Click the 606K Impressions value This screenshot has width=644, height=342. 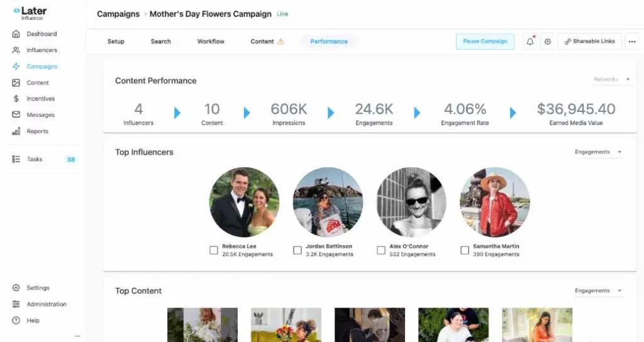point(289,109)
